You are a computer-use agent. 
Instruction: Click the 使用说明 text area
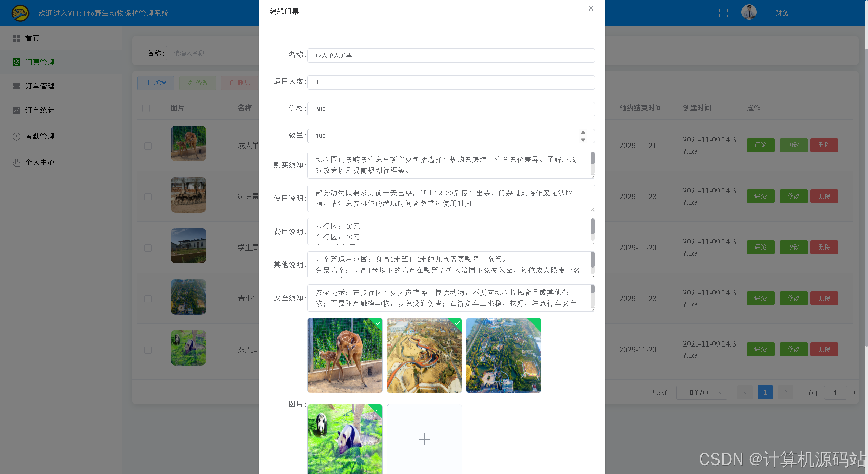[x=451, y=198]
